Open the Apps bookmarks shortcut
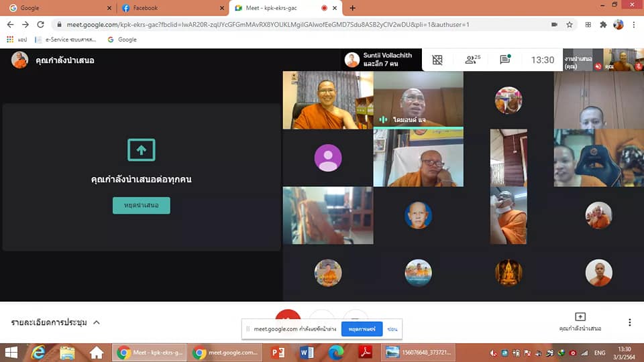 pyautogui.click(x=16, y=40)
